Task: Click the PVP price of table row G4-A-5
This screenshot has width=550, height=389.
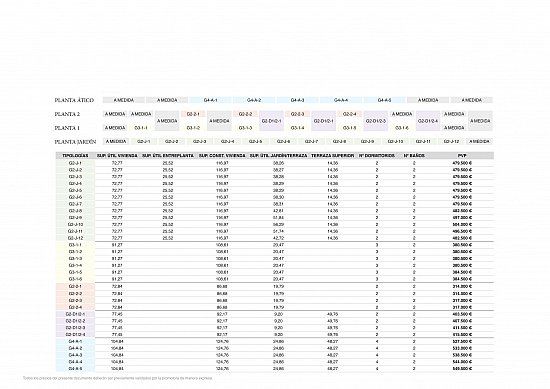Action: click(462, 369)
